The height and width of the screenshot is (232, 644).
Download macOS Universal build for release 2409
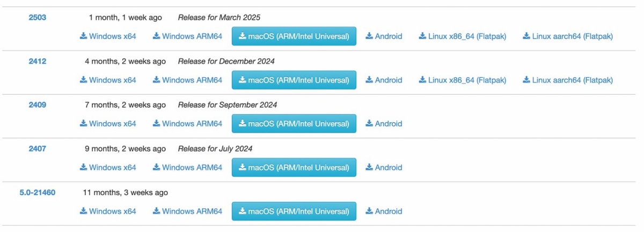(x=294, y=124)
